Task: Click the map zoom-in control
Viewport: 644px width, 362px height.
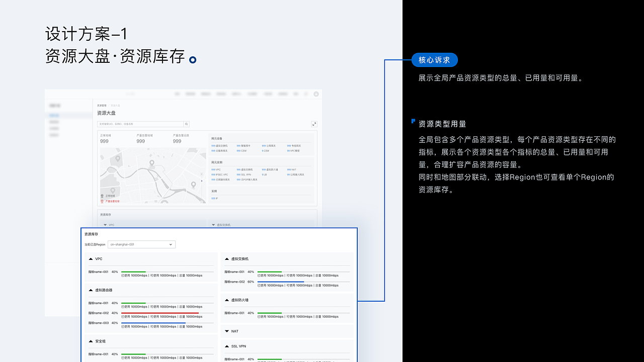Action: click(x=202, y=173)
